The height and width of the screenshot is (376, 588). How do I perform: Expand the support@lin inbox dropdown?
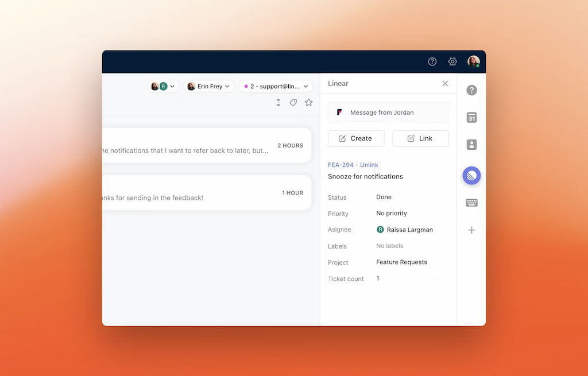276,86
